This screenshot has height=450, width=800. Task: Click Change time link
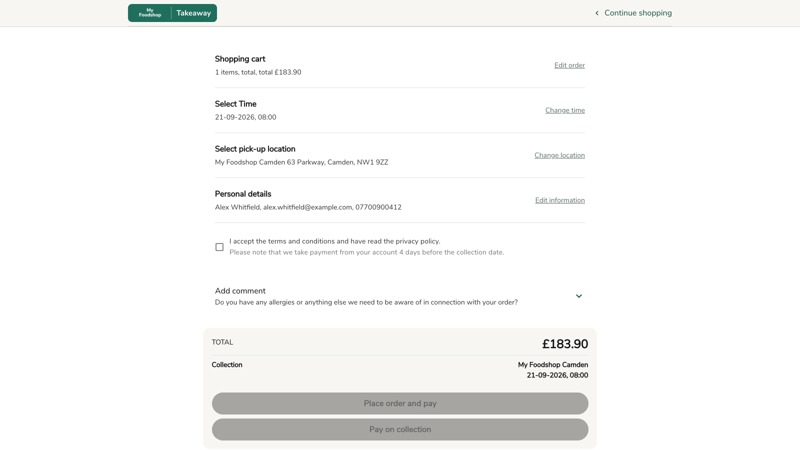[565, 110]
